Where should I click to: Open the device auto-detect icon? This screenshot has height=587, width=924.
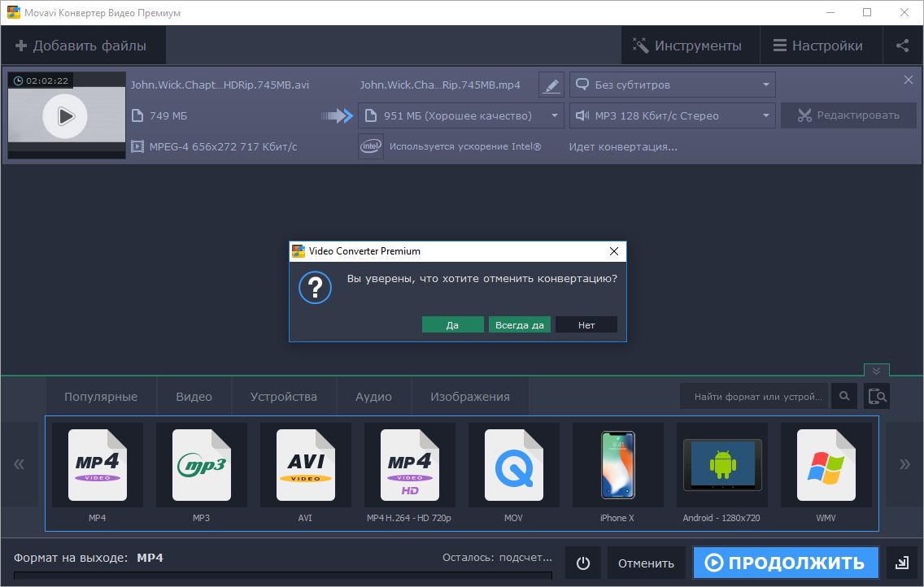[x=877, y=396]
